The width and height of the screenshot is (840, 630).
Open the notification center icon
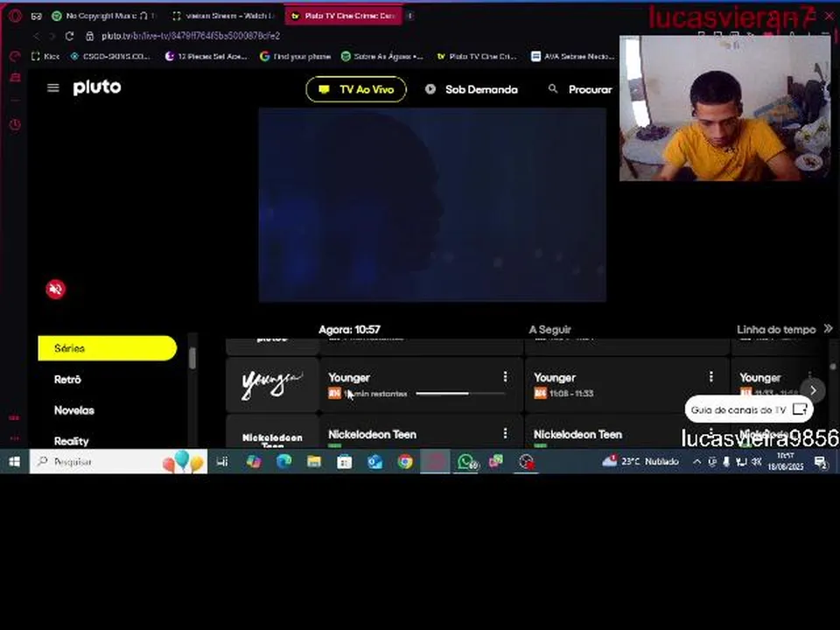[x=821, y=462]
